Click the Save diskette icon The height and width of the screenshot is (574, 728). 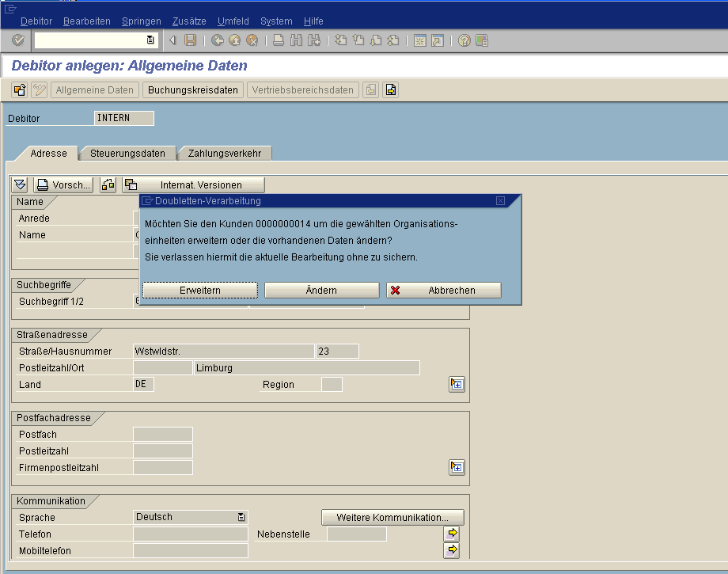(x=191, y=40)
